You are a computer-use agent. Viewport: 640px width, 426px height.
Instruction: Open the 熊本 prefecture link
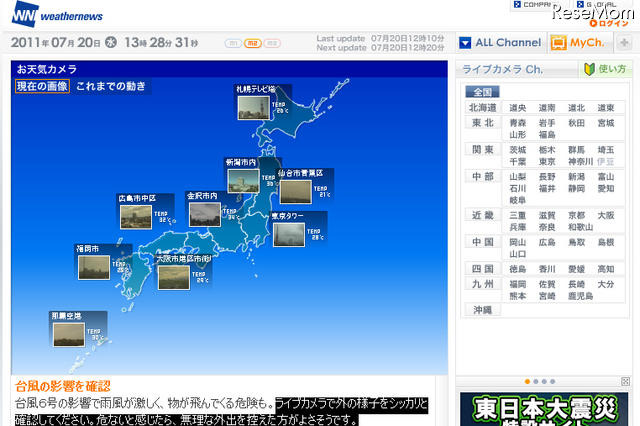pyautogui.click(x=518, y=296)
